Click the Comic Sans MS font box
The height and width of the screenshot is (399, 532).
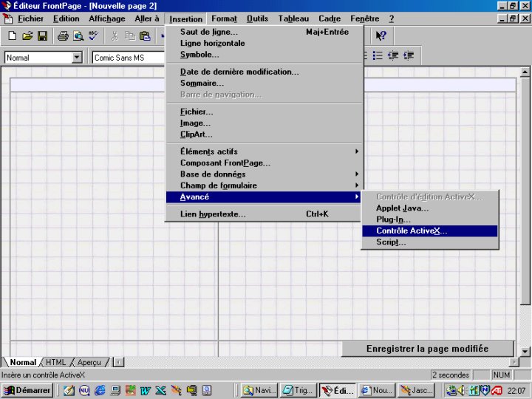[129, 58]
